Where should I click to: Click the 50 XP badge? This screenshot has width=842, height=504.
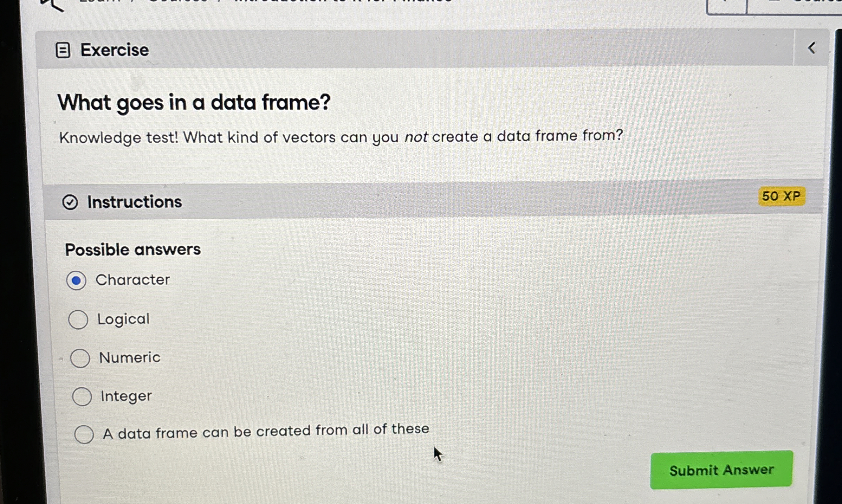coord(781,196)
